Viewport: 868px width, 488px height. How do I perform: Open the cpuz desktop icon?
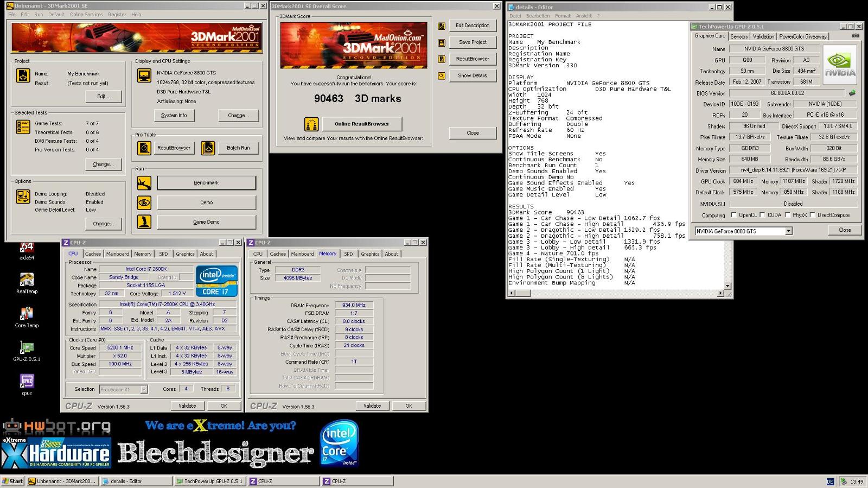point(27,384)
